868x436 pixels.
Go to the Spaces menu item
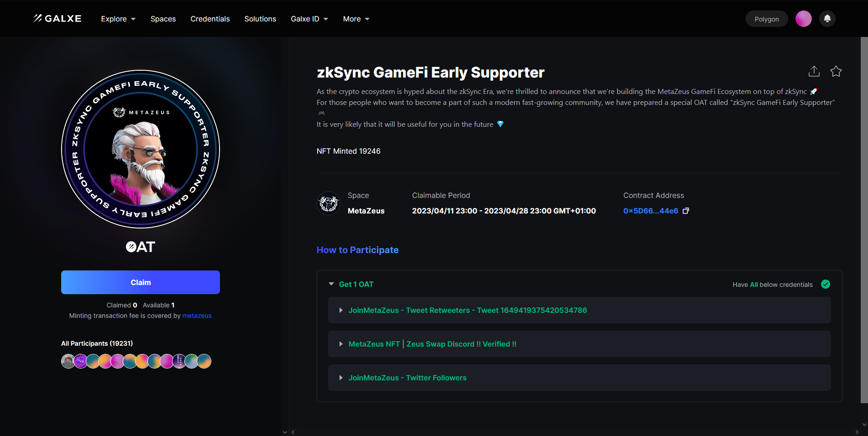pyautogui.click(x=163, y=19)
